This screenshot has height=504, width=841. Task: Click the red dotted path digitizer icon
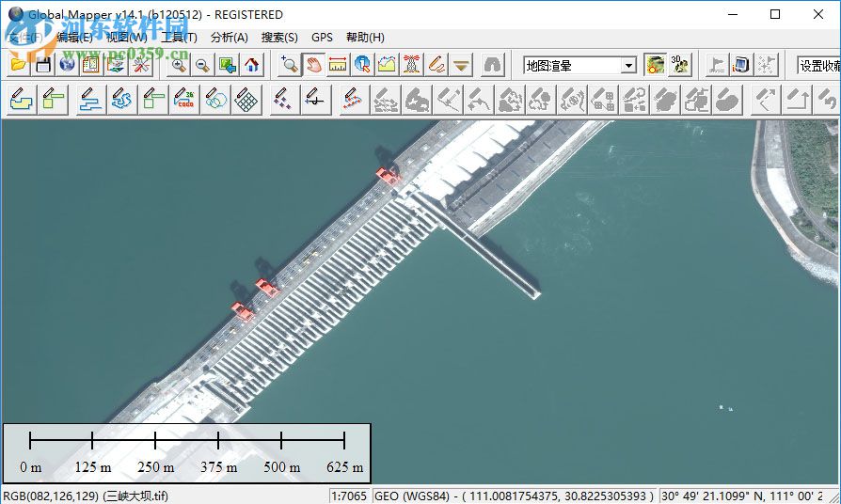point(353,99)
